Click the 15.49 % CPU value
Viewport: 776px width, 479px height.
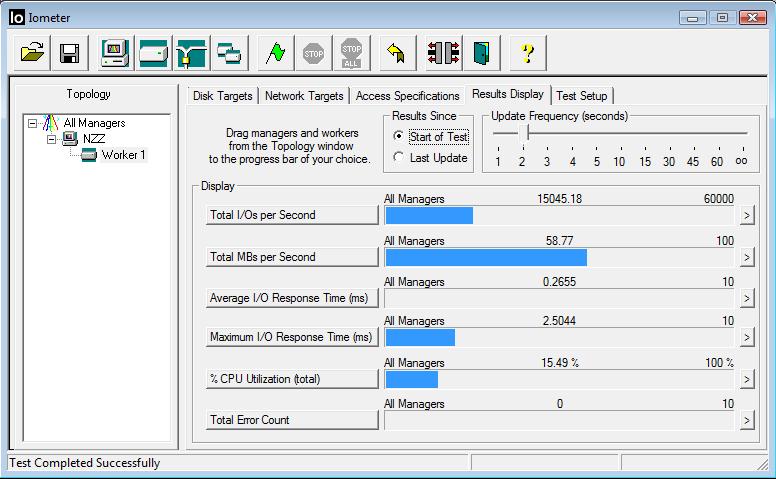(559, 363)
